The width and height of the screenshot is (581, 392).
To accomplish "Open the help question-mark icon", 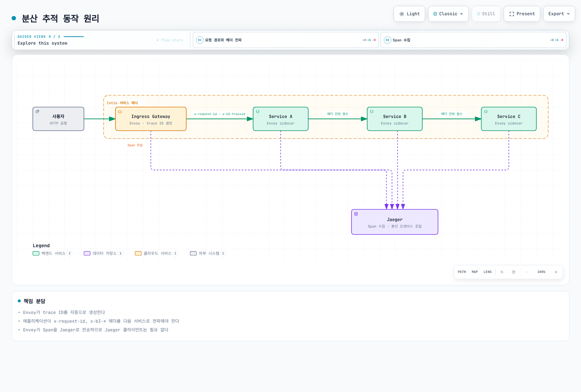I will point(513,272).
